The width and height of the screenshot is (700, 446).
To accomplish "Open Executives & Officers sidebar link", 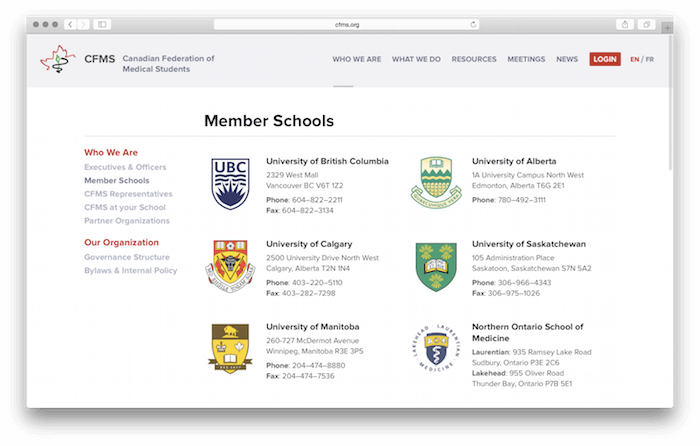I will coord(125,167).
